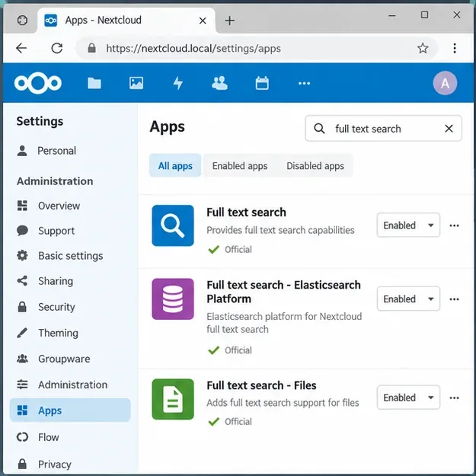Expand Enabled dropdown for Full text search
The height and width of the screenshot is (476, 476).
click(x=408, y=225)
